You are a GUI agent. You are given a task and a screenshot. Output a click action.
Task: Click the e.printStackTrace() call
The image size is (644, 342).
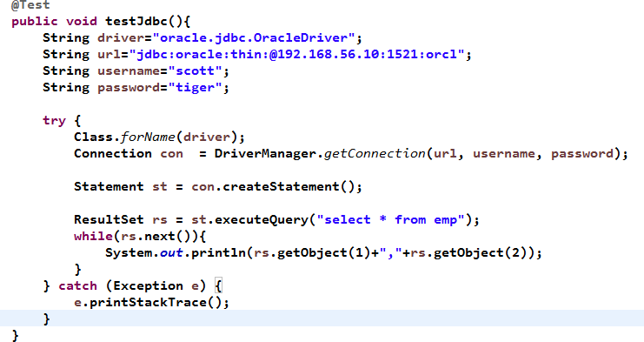(148, 303)
